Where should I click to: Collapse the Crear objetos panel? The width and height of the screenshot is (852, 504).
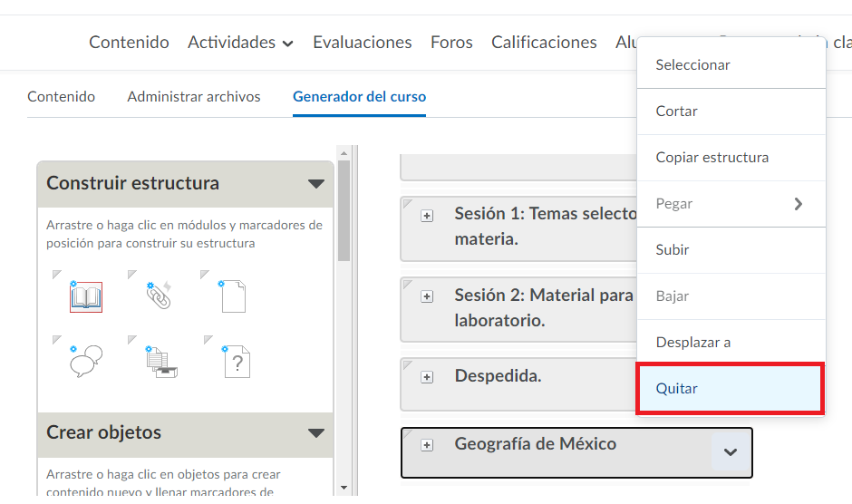(x=315, y=433)
